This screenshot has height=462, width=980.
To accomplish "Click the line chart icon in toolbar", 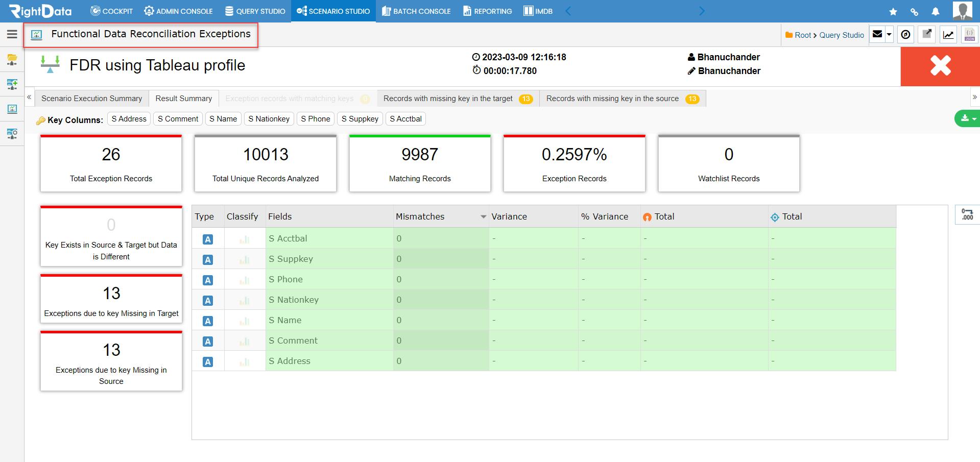I will tap(948, 35).
